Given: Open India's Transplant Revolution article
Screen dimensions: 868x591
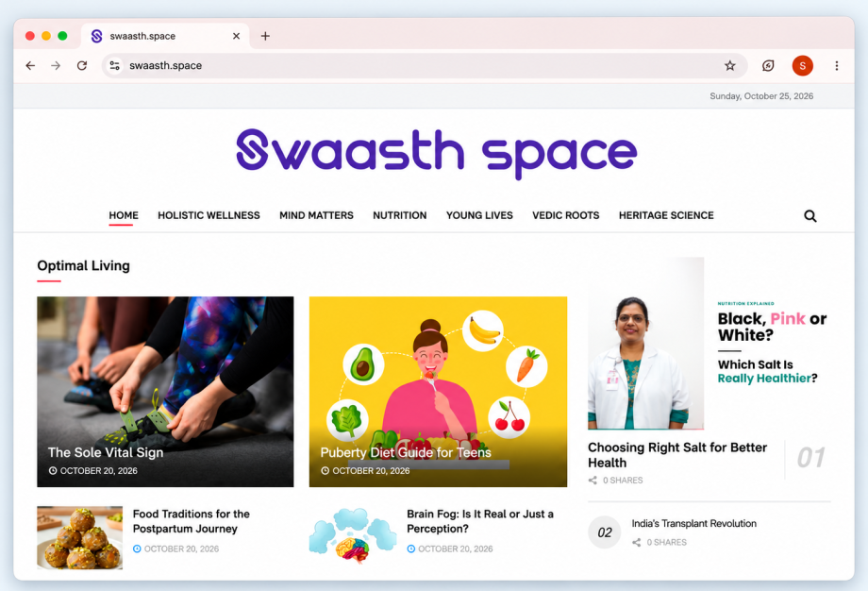Looking at the screenshot, I should pyautogui.click(x=694, y=523).
